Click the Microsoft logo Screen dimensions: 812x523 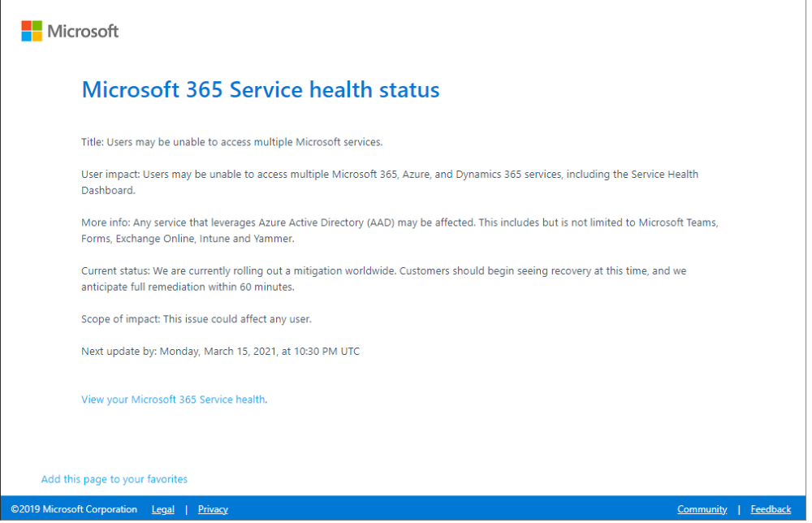coord(70,31)
